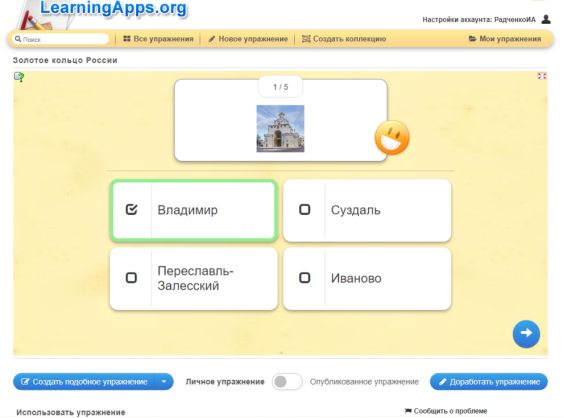This screenshot has width=564, height=418.
Task: Open Все упражнения menu
Action: [x=158, y=39]
